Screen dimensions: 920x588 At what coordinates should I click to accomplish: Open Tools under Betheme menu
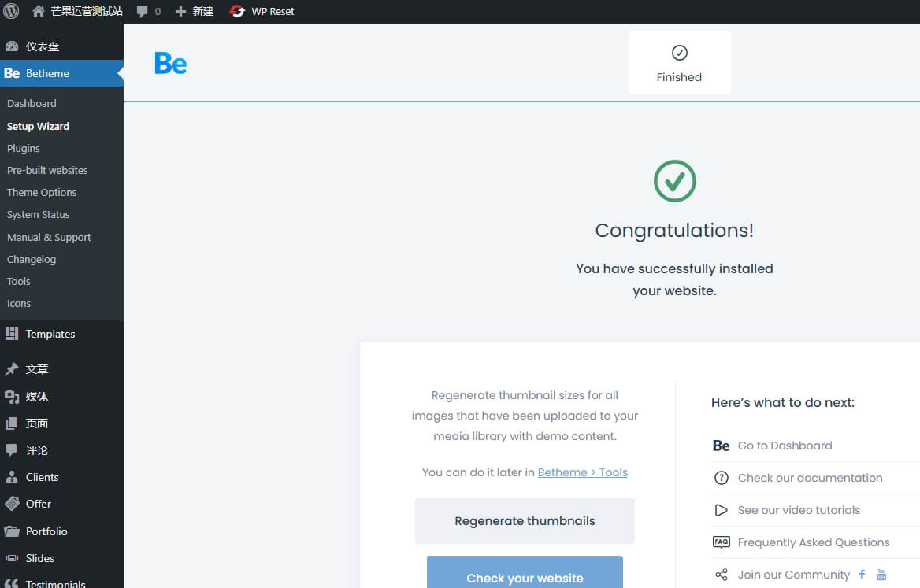tap(19, 281)
